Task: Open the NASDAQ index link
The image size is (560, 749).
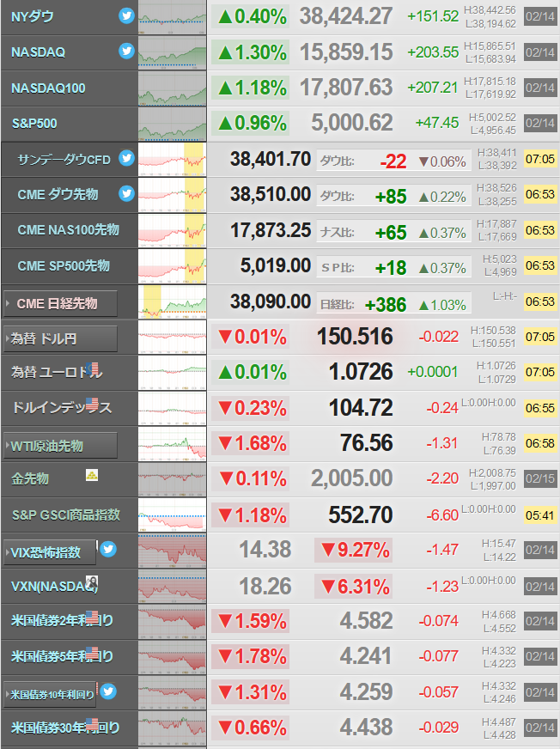Action: tap(39, 52)
